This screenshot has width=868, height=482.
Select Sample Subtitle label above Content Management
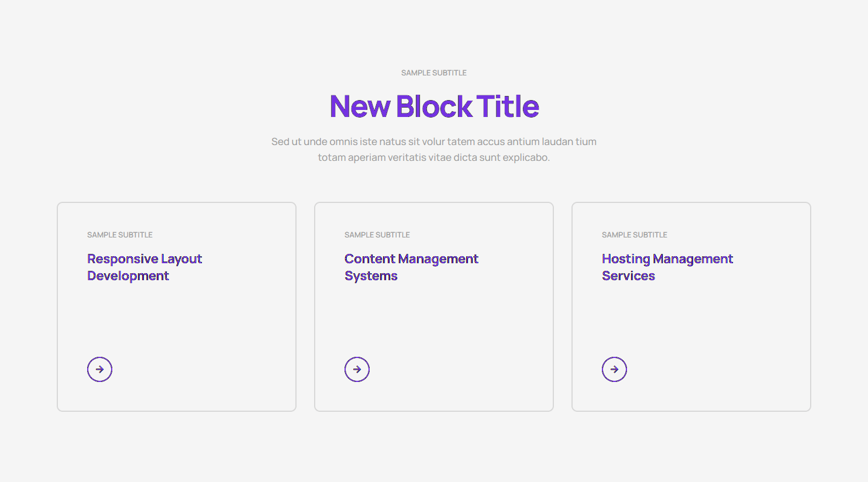tap(377, 235)
